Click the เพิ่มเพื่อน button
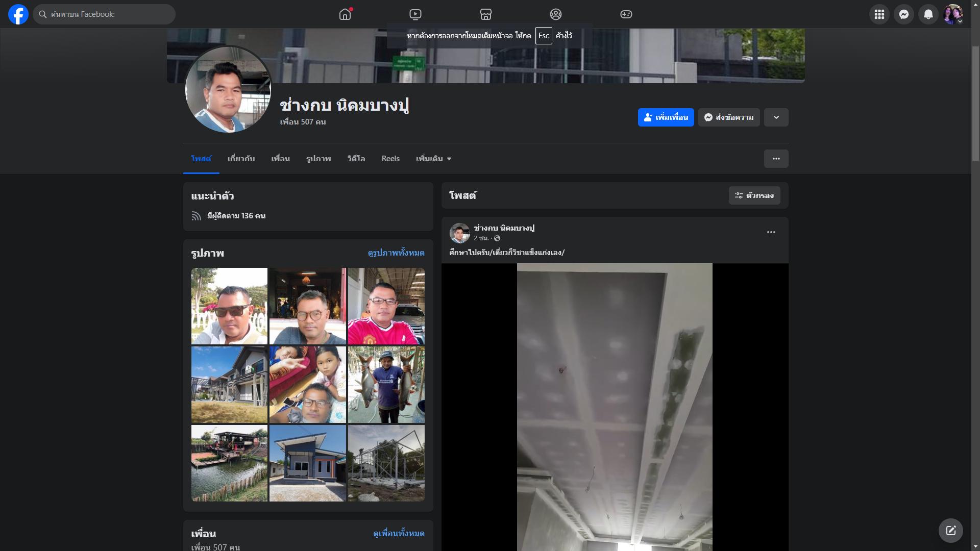Viewport: 980px width, 551px height. coord(666,117)
